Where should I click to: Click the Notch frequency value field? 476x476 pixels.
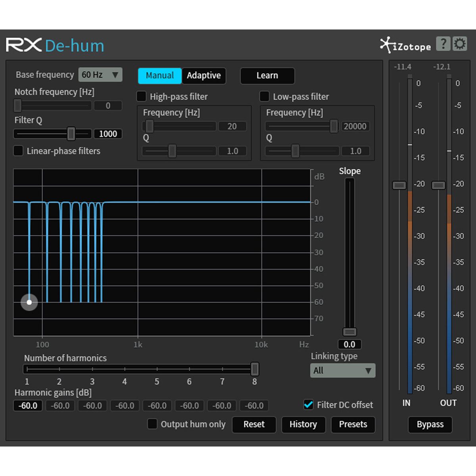tap(108, 106)
